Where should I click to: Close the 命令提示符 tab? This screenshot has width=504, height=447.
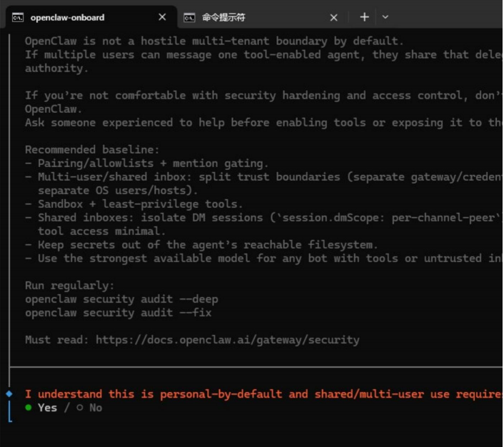[333, 17]
